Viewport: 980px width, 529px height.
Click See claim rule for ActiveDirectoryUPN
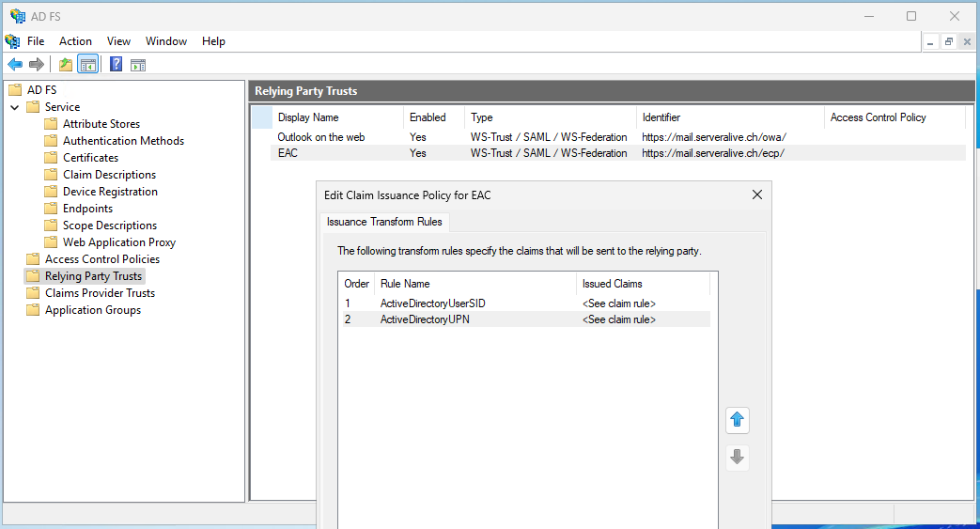coord(619,319)
